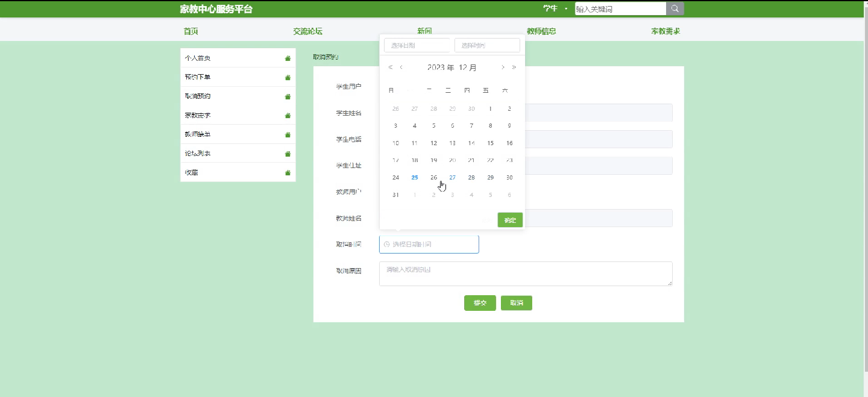868x397 pixels.
Task: Click home icon beside 家教需求 in sidebar
Action: tap(288, 115)
